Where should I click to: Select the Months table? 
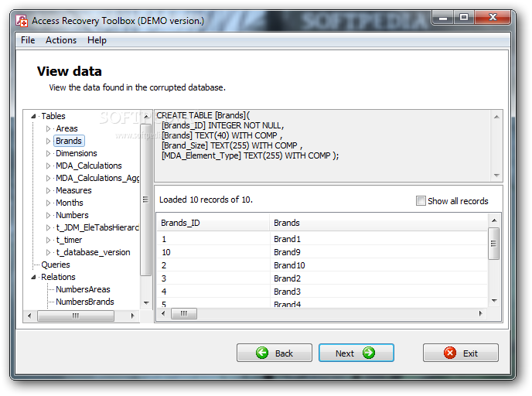pyautogui.click(x=70, y=203)
